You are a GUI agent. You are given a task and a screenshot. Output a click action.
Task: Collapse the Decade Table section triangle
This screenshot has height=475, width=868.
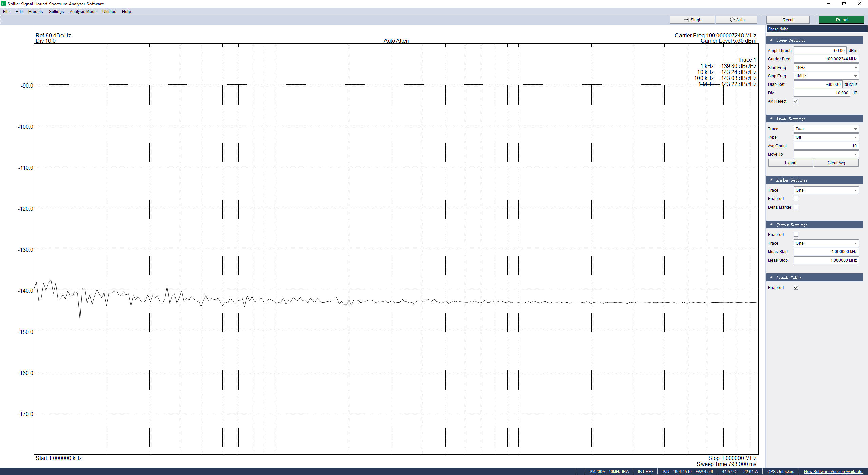pyautogui.click(x=771, y=278)
